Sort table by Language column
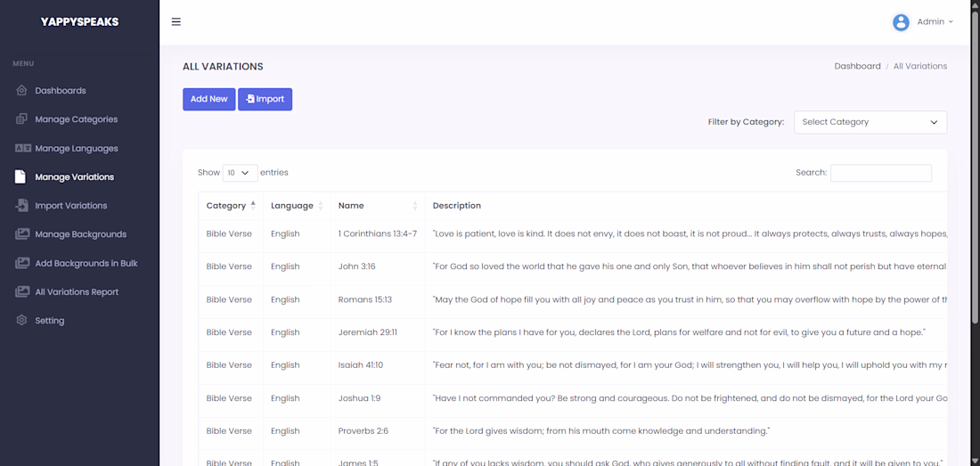The height and width of the screenshot is (466, 980). pyautogui.click(x=297, y=206)
